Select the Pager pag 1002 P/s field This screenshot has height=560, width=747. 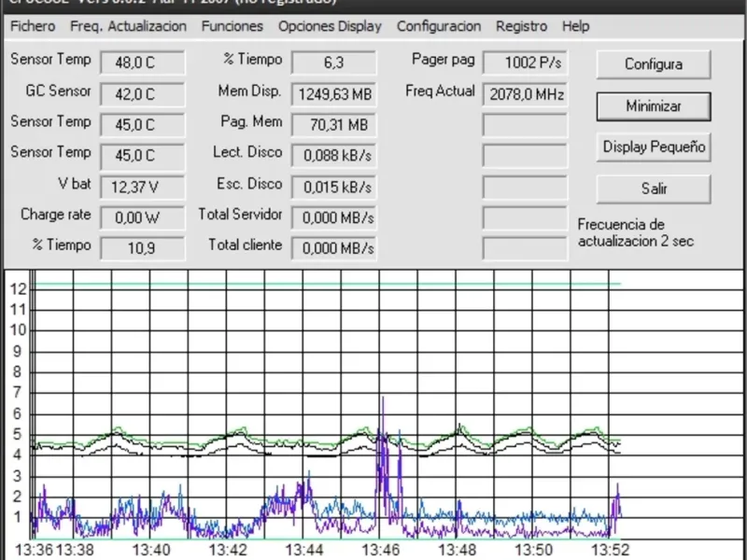(525, 63)
